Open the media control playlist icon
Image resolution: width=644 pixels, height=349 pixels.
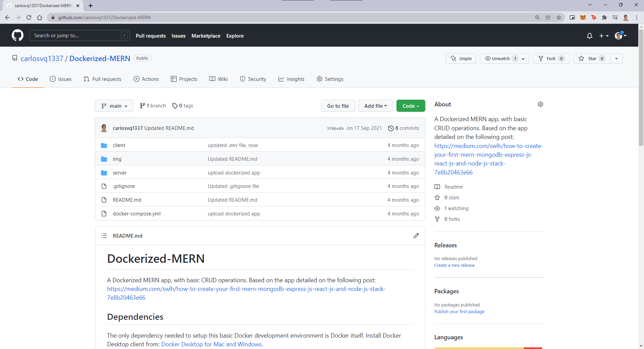615,17
